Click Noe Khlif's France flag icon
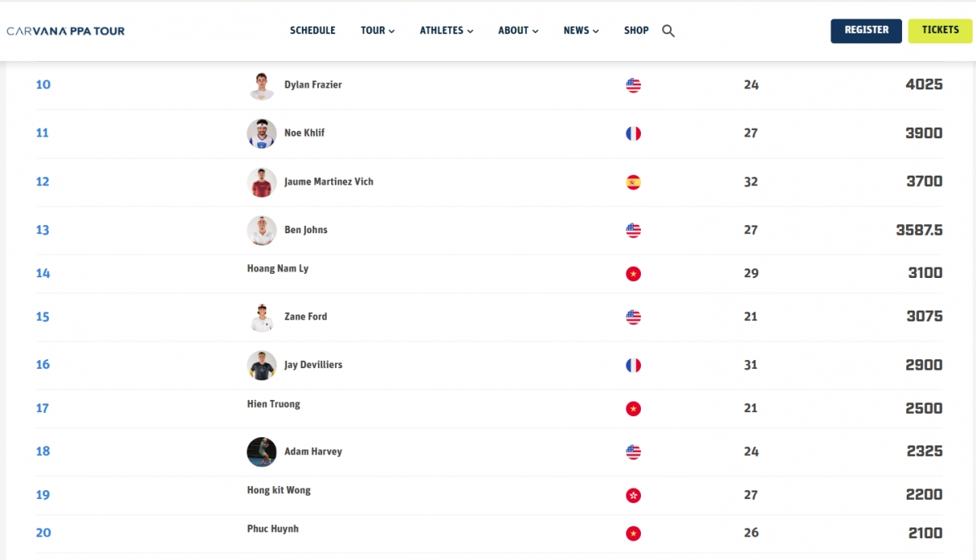The width and height of the screenshot is (976, 560). (634, 133)
